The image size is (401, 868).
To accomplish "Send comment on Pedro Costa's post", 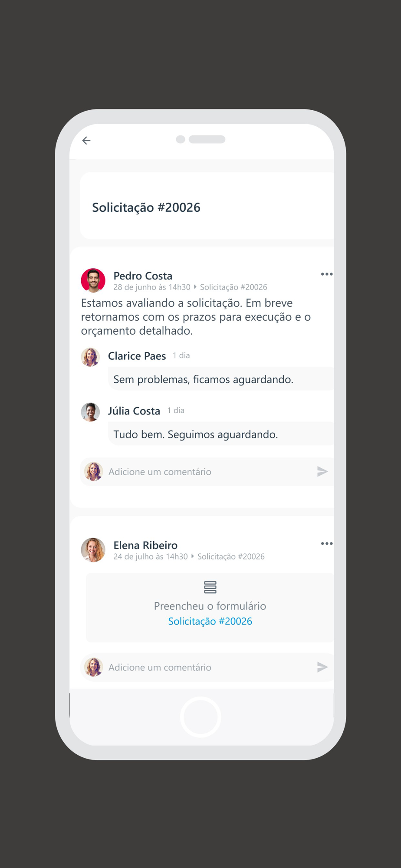I will pos(322,471).
